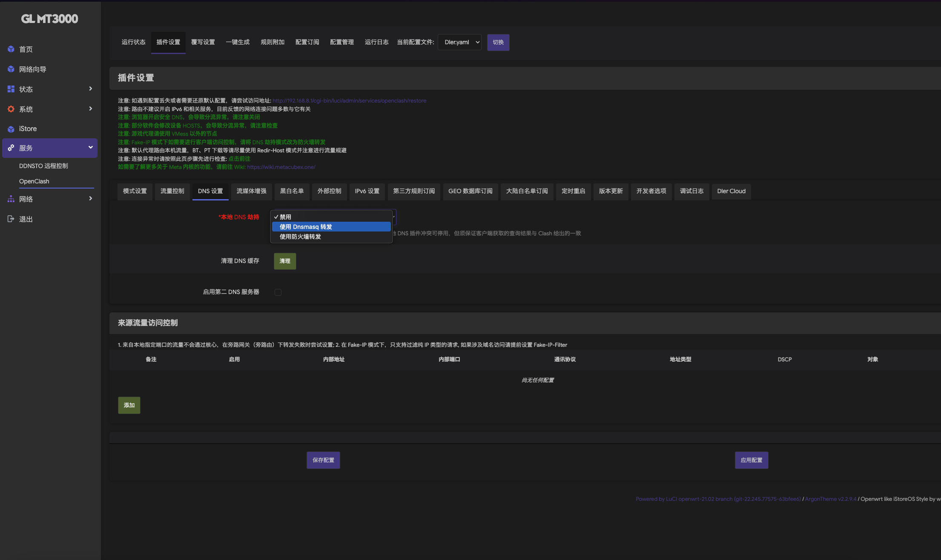Click the 网络向导 sidebar icon
The width and height of the screenshot is (941, 560).
pos(11,69)
